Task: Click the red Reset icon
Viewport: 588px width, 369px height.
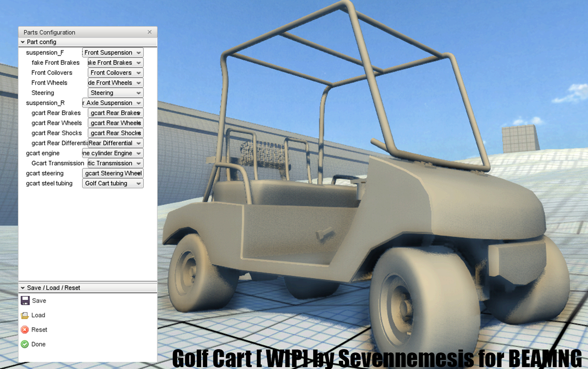Action: coord(25,329)
